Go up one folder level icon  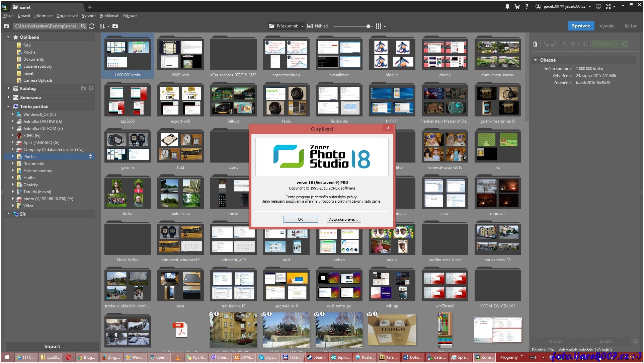(x=6, y=26)
